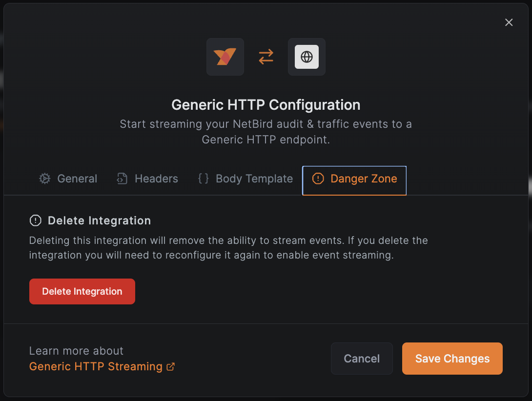The height and width of the screenshot is (401, 532).
Task: Click Save Changes
Action: (x=452, y=359)
